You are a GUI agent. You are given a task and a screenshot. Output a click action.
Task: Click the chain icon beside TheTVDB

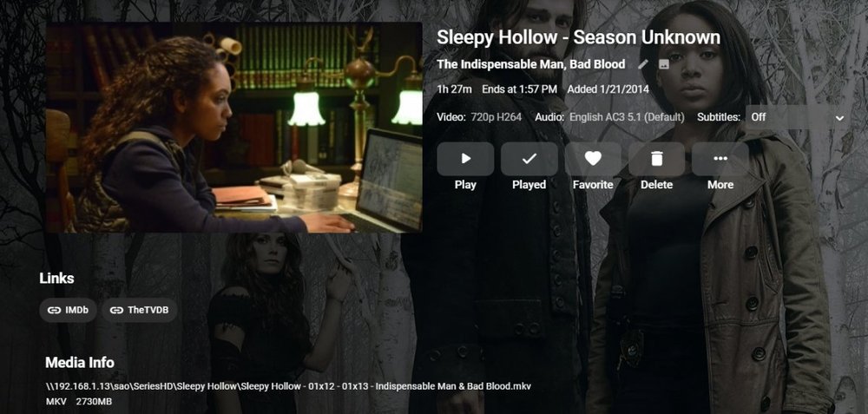coord(116,310)
